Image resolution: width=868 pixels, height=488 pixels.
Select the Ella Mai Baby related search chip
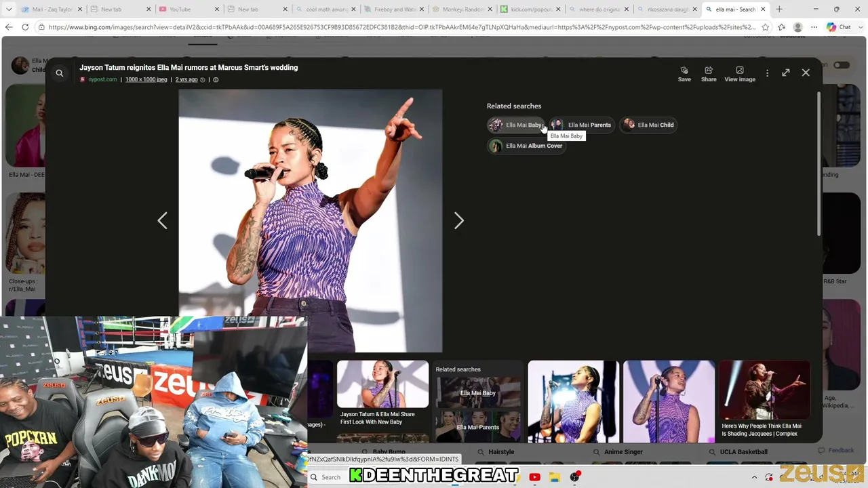[516, 125]
